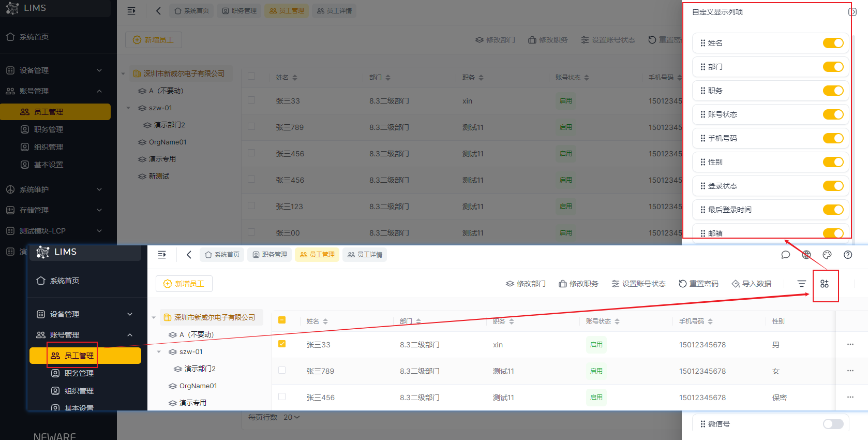Image resolution: width=868 pixels, height=440 pixels.
Task: Sort by 手机号码 in inset table header
Action: pos(710,321)
